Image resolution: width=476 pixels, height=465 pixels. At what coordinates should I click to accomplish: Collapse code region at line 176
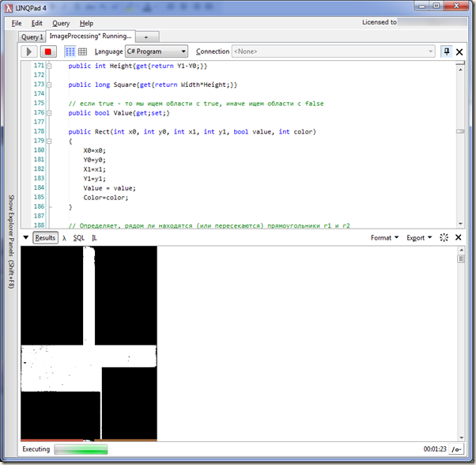49,113
